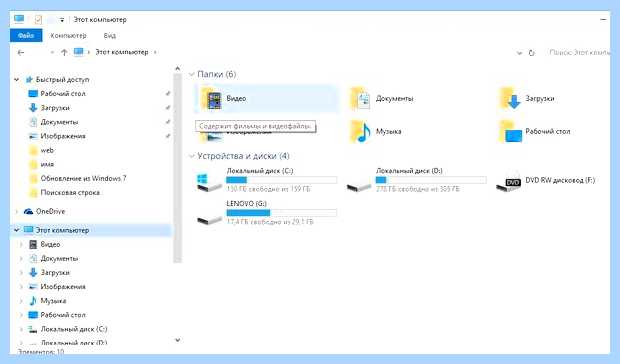
Task: Minimize the Этот компьютер window
Action: (603, 19)
